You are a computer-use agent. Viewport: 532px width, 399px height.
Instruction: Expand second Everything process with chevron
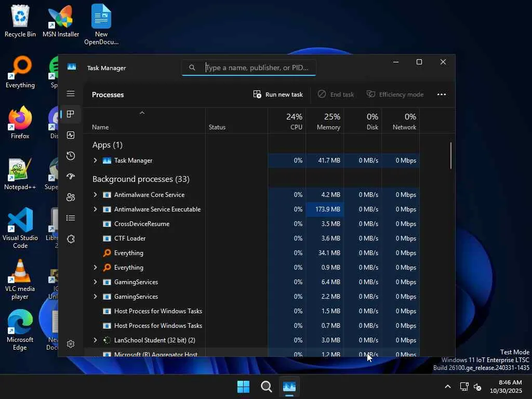point(96,268)
